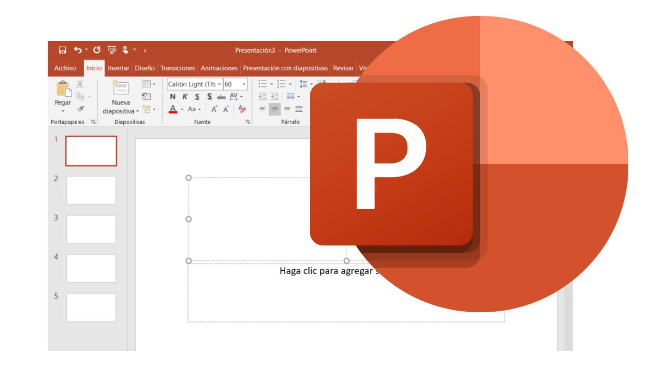The image size is (664, 391).
Task: Click the bullets list icon
Action: point(263,84)
